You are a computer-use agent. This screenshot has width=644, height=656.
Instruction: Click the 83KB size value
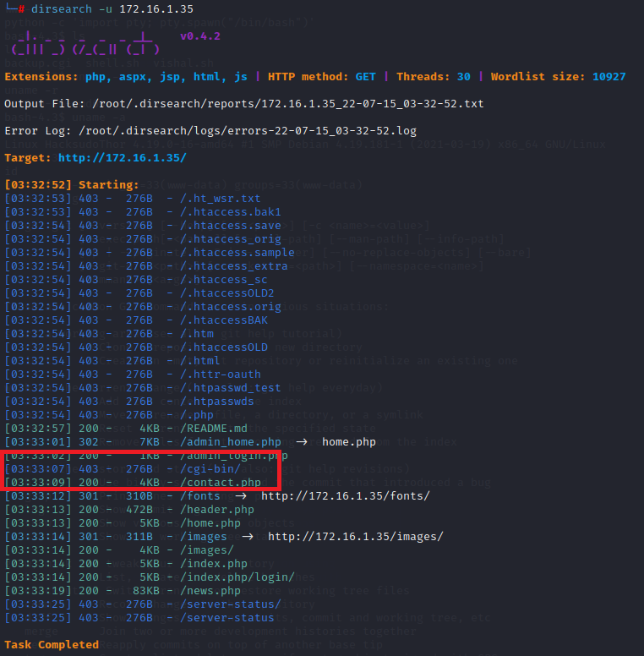pyautogui.click(x=146, y=591)
